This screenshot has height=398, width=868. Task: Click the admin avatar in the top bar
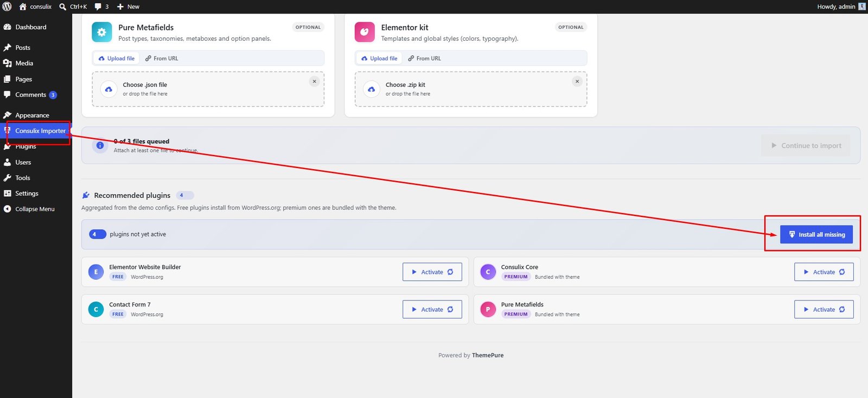[862, 7]
